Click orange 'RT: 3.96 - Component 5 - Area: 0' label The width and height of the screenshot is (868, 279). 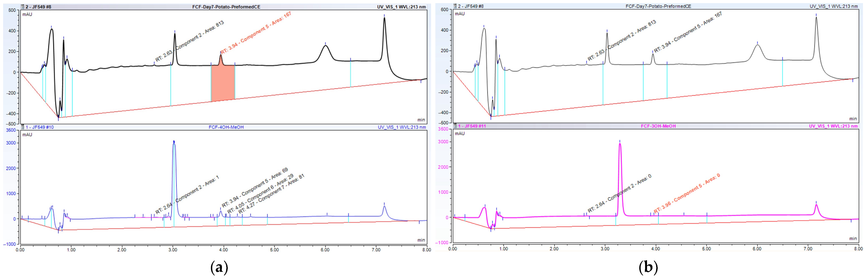(687, 193)
